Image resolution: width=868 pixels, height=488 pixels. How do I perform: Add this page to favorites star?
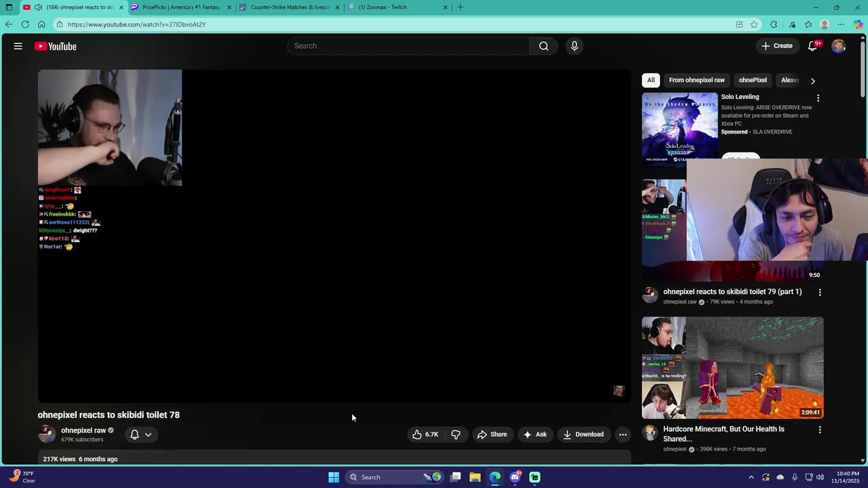click(754, 24)
